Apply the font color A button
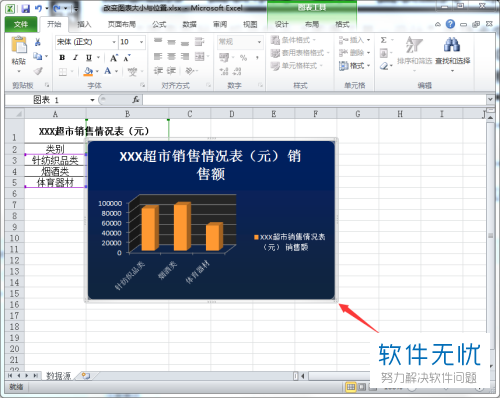The width and height of the screenshot is (500, 398). coord(108,71)
